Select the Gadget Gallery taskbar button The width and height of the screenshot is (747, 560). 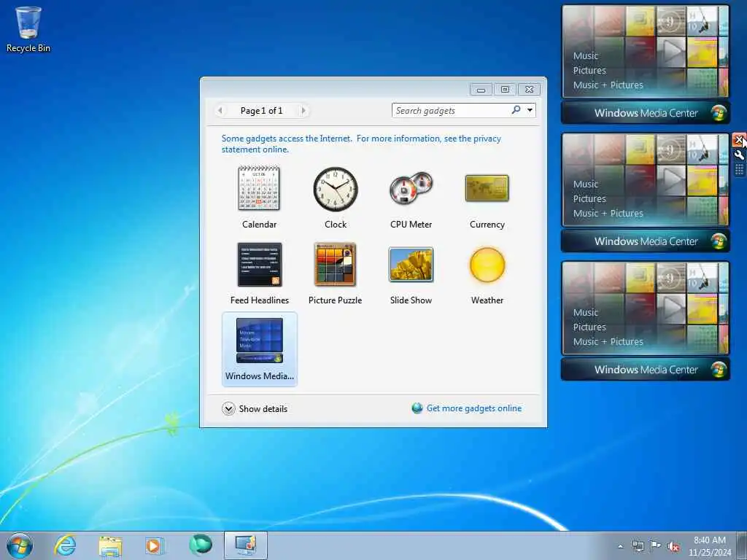246,545
